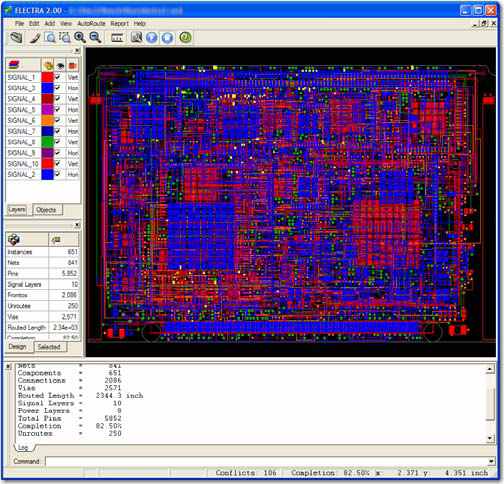504x484 pixels.
Task: Click the log scrollbar up arrow
Action: coord(490,369)
